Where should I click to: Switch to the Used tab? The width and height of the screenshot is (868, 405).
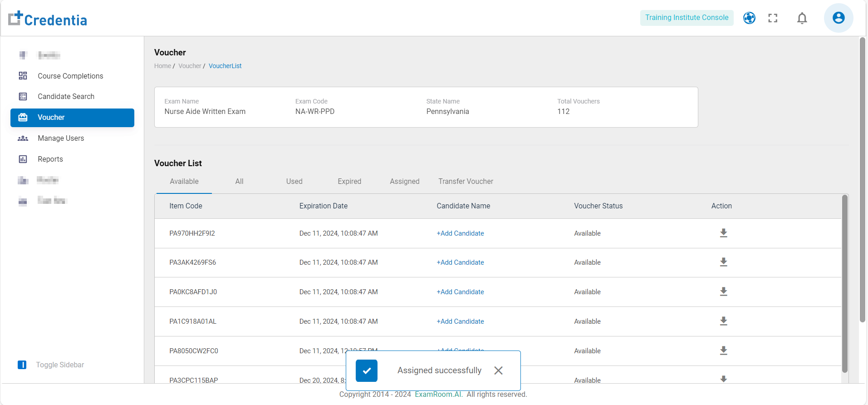(294, 181)
